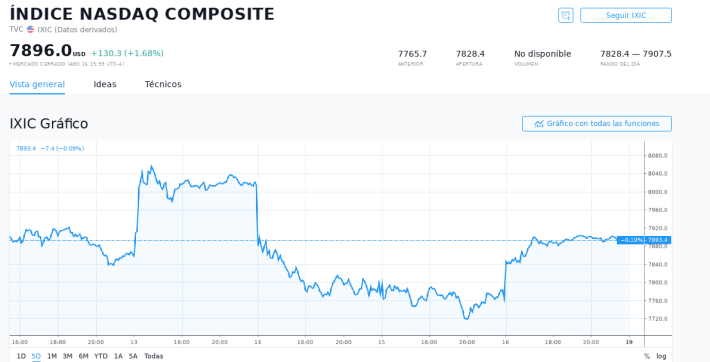This screenshot has height=362, width=710.
Task: Select the 5D time range
Action: (36, 356)
